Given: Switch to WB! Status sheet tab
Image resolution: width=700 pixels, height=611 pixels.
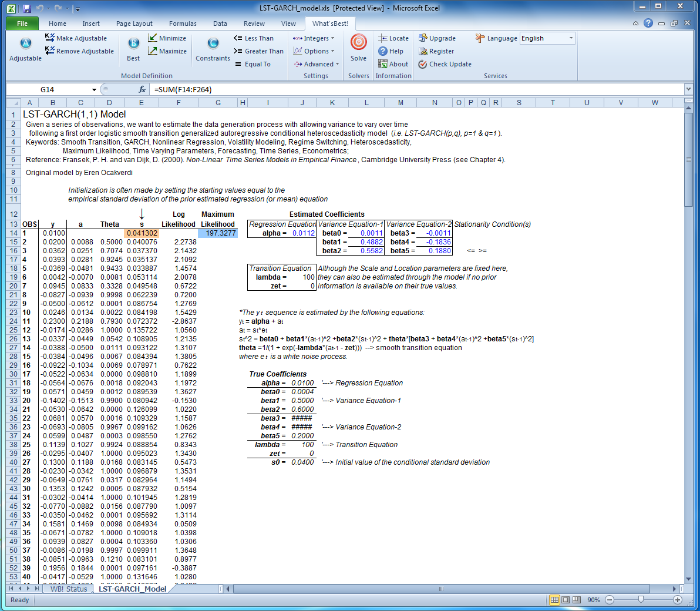Looking at the screenshot, I should pos(68,589).
